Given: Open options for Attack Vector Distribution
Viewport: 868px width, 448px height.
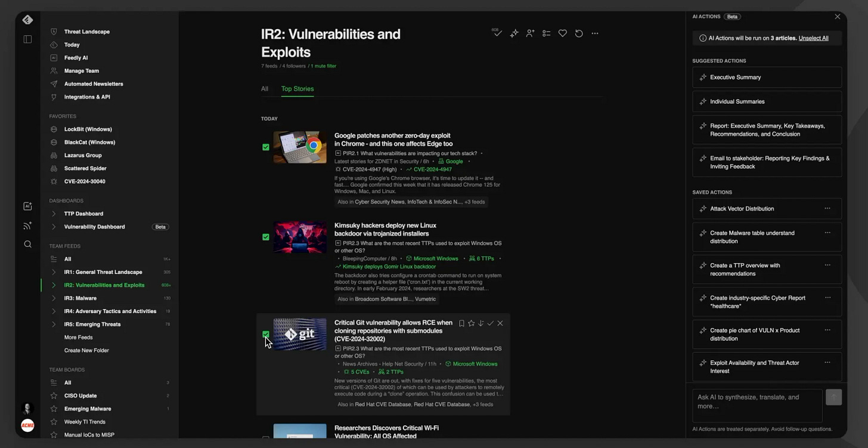Looking at the screenshot, I should click(827, 208).
